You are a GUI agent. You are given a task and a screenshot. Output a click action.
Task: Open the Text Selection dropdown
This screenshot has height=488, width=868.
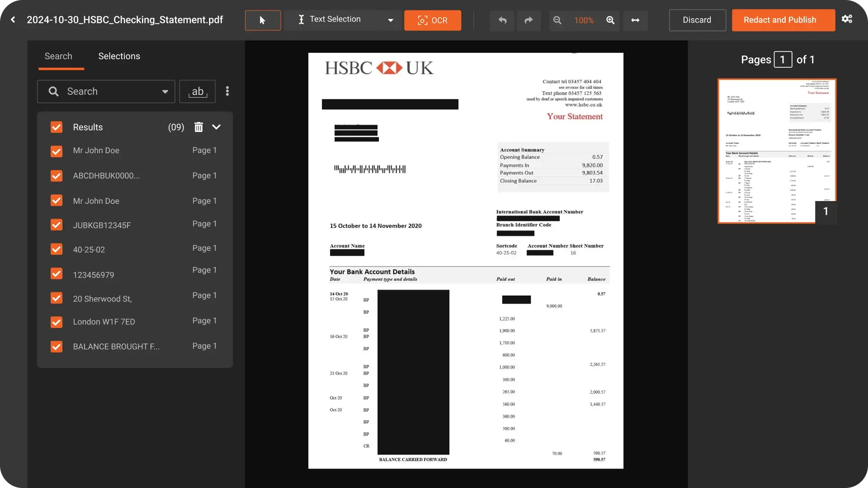pyautogui.click(x=391, y=20)
